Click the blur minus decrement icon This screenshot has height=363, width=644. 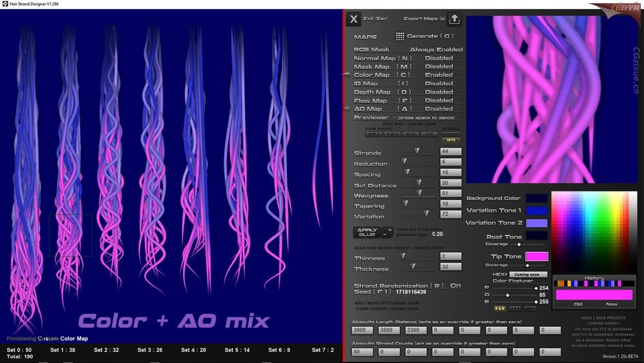tap(386, 235)
